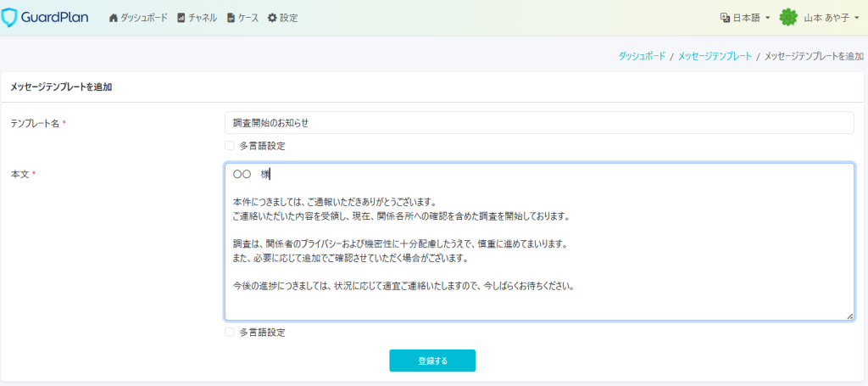The width and height of the screenshot is (868, 386).
Task: Click the document icon beside ケース
Action: pos(231,18)
